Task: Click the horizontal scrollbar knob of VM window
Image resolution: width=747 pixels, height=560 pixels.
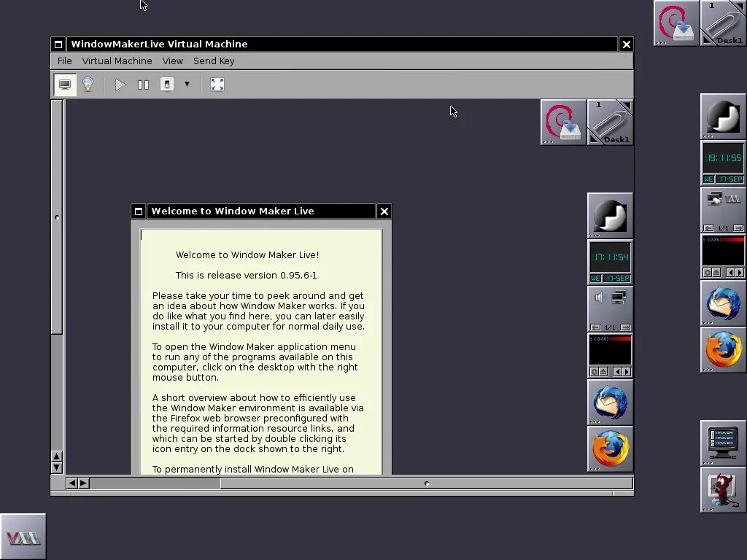Action: tap(426, 483)
